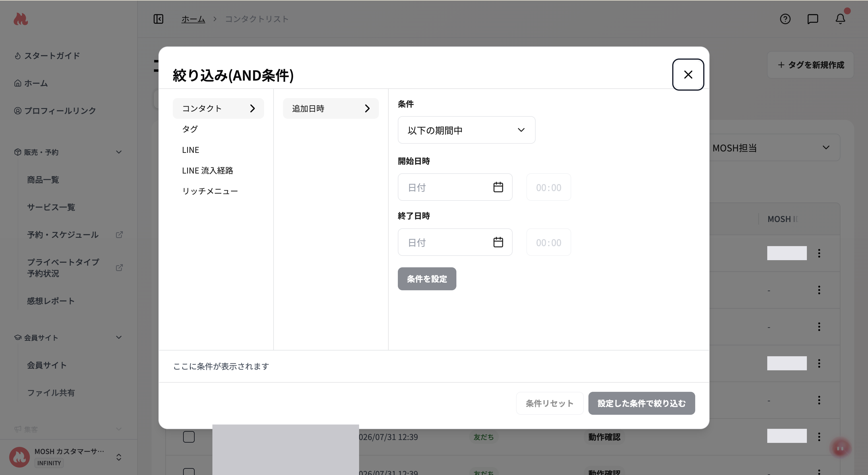Close the 絞り込み filter dialog
This screenshot has height=475, width=868.
click(x=688, y=74)
